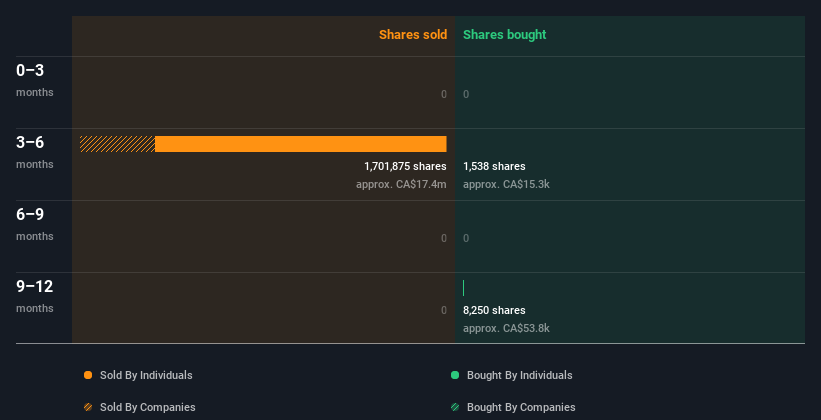Image resolution: width=821 pixels, height=420 pixels.
Task: Click the 6–9 months row label
Action: click(x=35, y=224)
